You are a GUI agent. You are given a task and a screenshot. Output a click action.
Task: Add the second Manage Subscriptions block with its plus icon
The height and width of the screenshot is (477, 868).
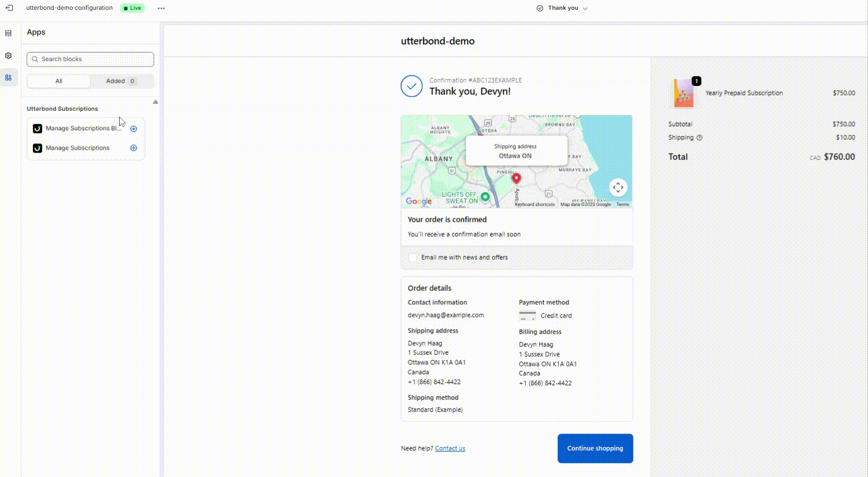133,148
